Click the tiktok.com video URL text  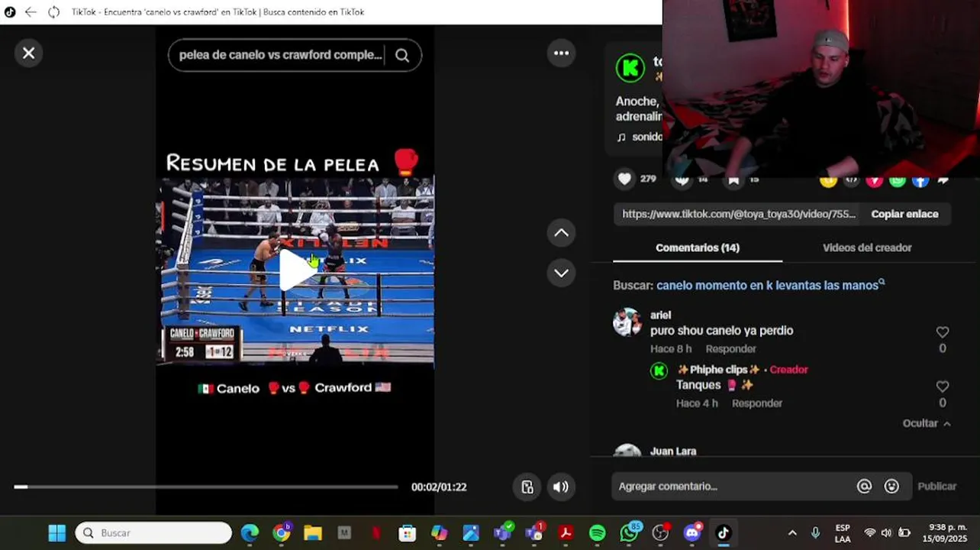pos(739,214)
